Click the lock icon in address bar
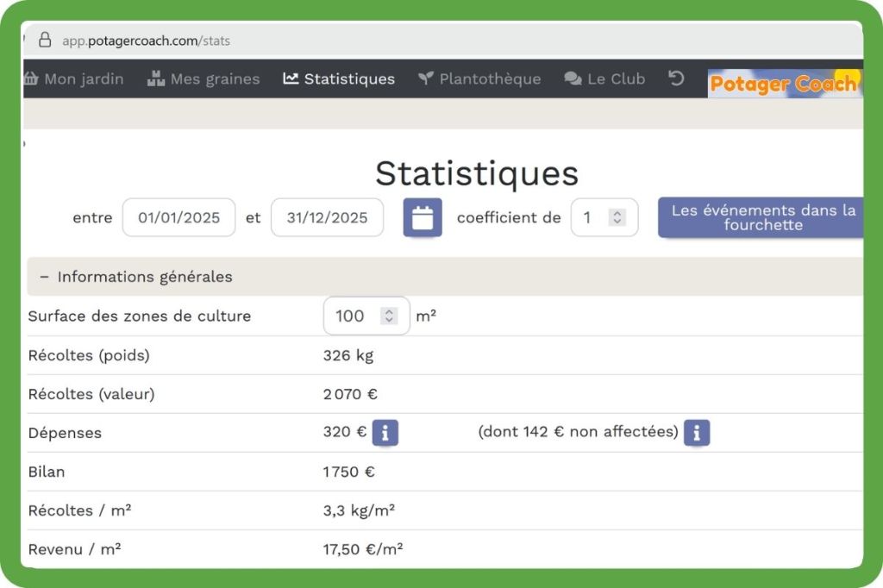 pyautogui.click(x=45, y=40)
